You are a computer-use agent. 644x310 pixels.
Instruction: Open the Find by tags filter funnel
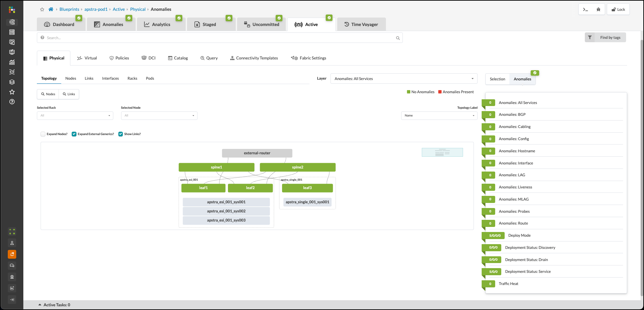[x=590, y=37]
